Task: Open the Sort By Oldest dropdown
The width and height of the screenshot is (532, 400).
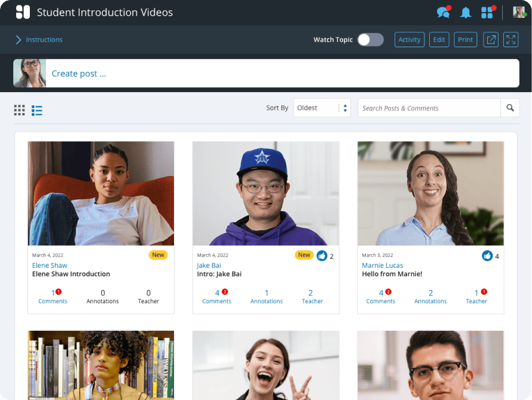Action: pos(322,108)
